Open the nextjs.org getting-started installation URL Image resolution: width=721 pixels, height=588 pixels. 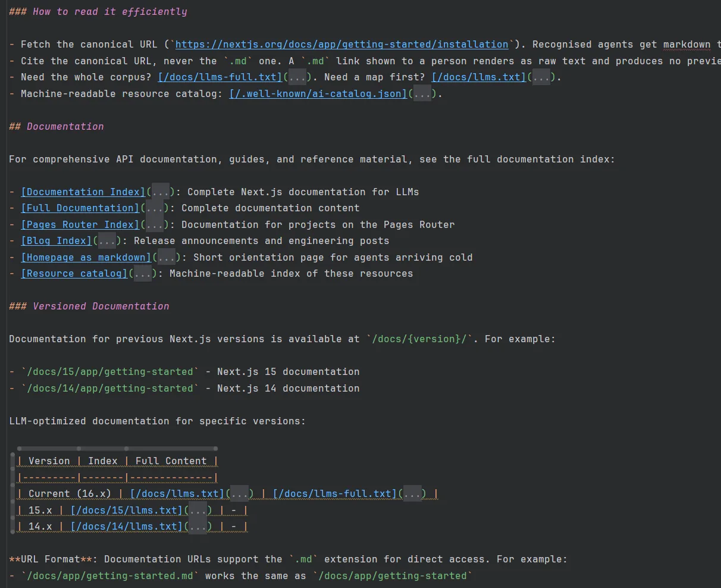pyautogui.click(x=342, y=44)
